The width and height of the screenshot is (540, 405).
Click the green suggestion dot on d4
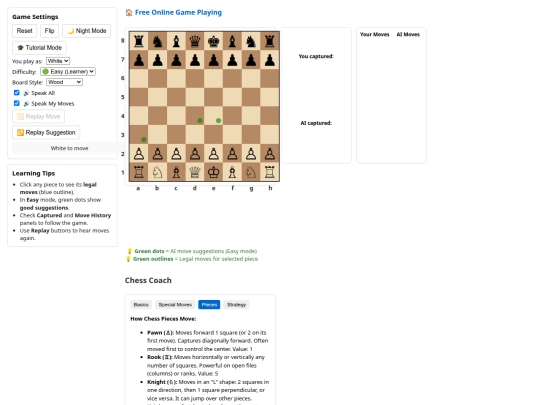tap(200, 121)
